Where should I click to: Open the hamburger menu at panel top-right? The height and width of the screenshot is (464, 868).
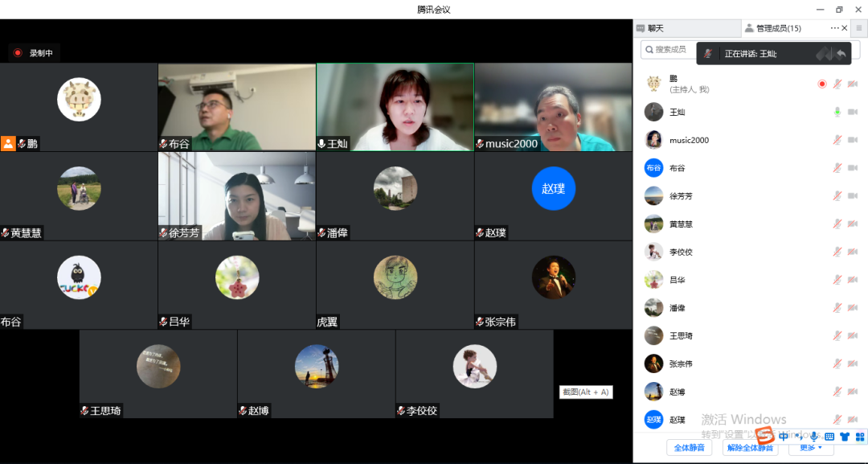(x=858, y=28)
